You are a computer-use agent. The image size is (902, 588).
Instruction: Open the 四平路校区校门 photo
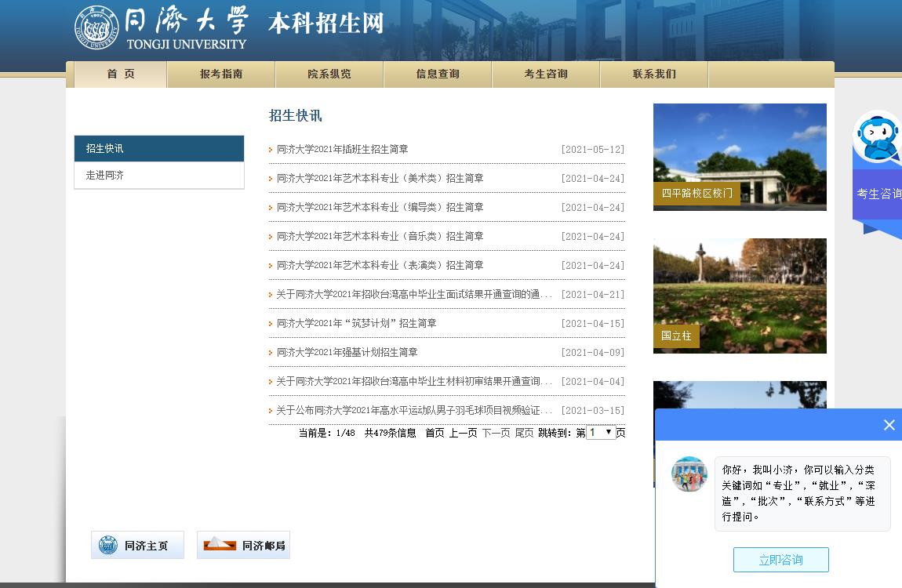point(740,157)
